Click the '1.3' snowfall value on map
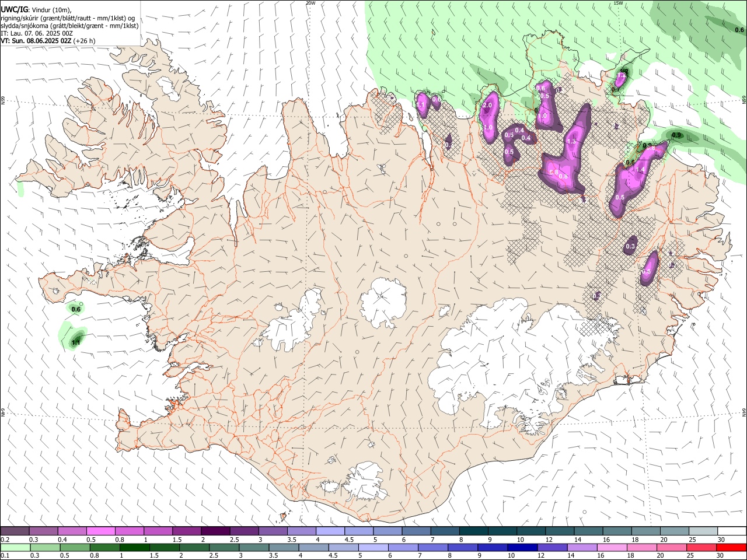The height and width of the screenshot is (560, 747). tap(571, 141)
